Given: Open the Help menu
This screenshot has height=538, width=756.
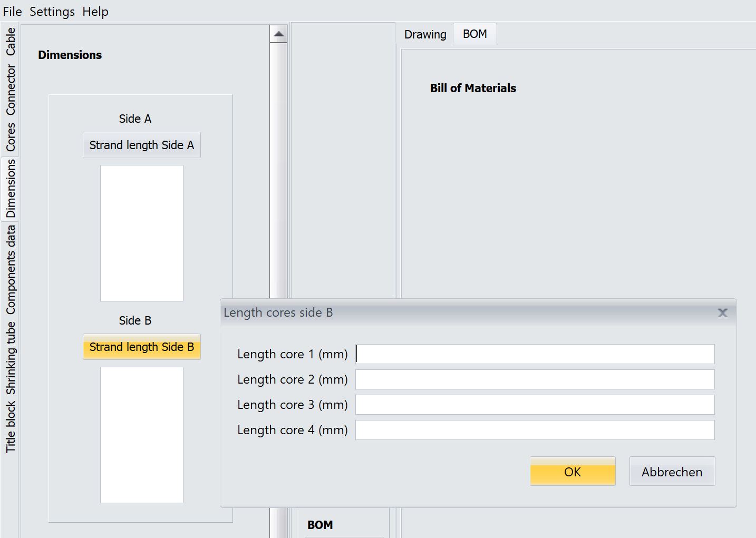Looking at the screenshot, I should click(x=95, y=12).
